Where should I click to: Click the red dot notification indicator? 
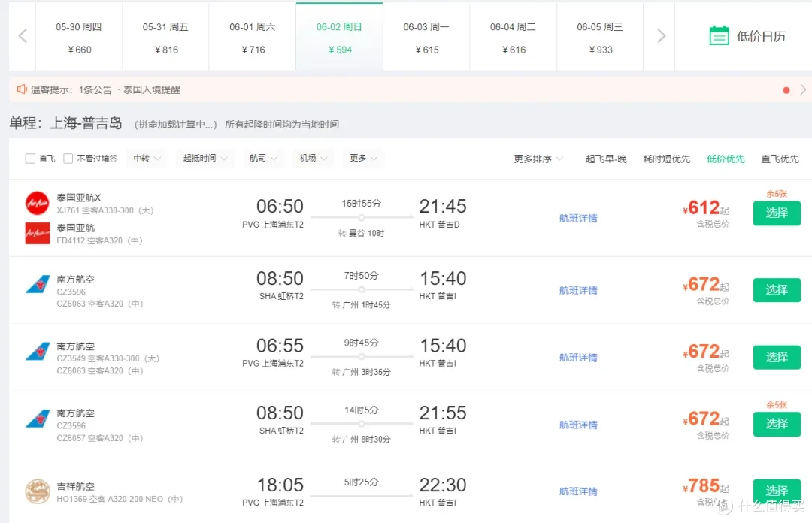coord(786,90)
